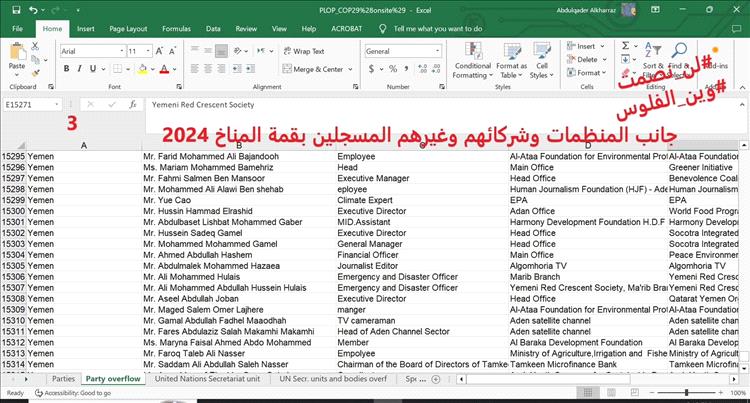Click Increase Font Size icon
Screen dimensions: 750x403
click(160, 51)
